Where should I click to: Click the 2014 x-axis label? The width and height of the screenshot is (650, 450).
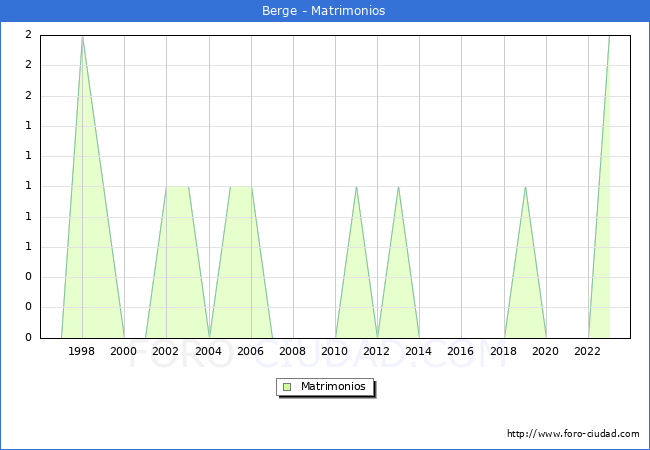pos(419,351)
